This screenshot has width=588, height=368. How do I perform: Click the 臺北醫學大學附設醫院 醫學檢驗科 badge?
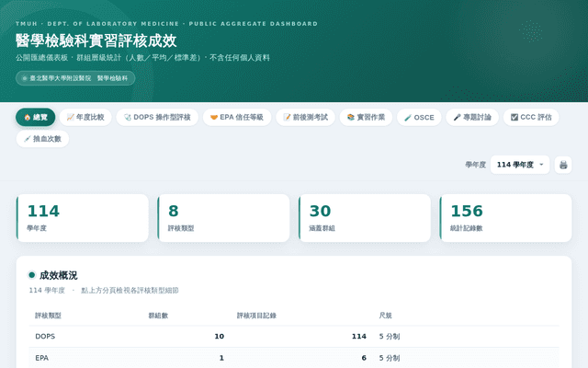pyautogui.click(x=75, y=78)
